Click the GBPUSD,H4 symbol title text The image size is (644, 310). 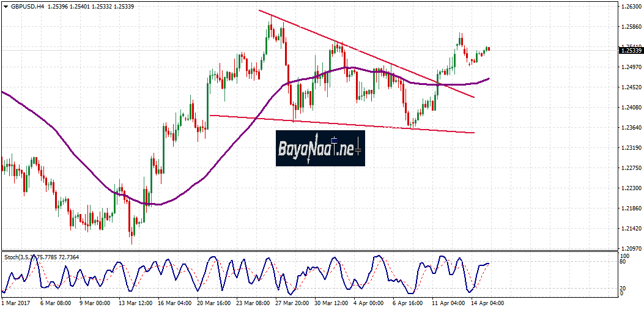click(26, 6)
